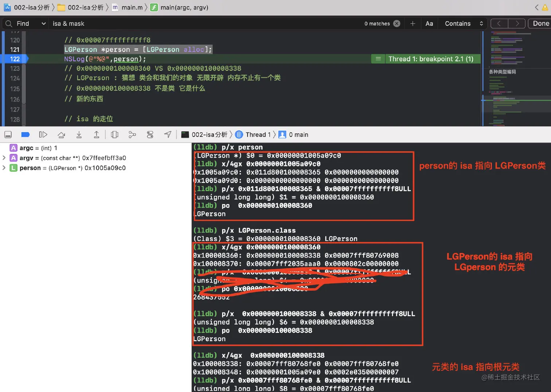
Task: Continue program execution
Action: tap(43, 135)
